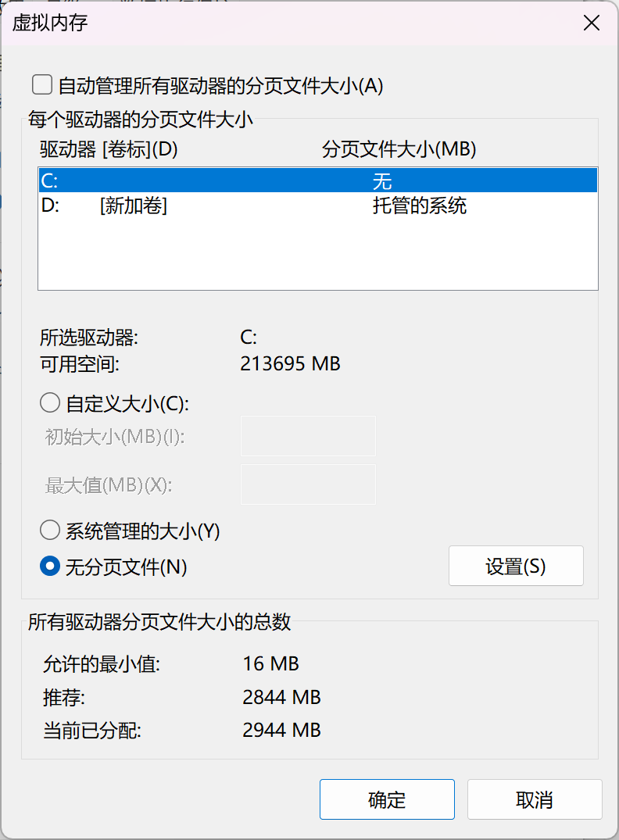Uncheck 自动管理所有驱动器的分页文件大小

click(41, 84)
